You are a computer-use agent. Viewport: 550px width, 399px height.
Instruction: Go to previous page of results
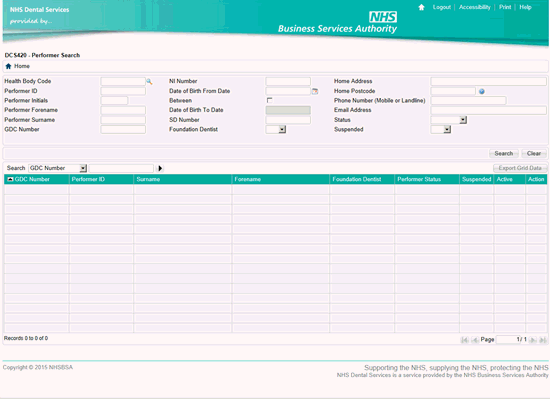[x=475, y=340]
